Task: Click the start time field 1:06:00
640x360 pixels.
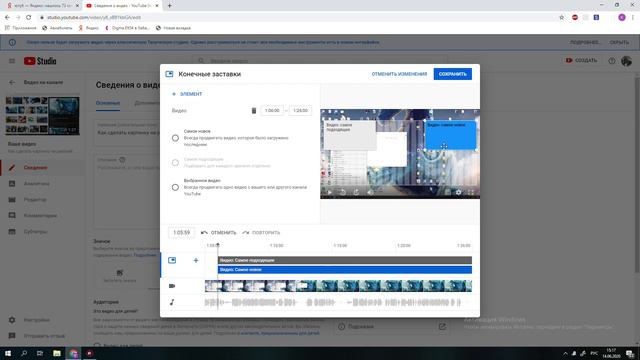Action: [x=272, y=111]
